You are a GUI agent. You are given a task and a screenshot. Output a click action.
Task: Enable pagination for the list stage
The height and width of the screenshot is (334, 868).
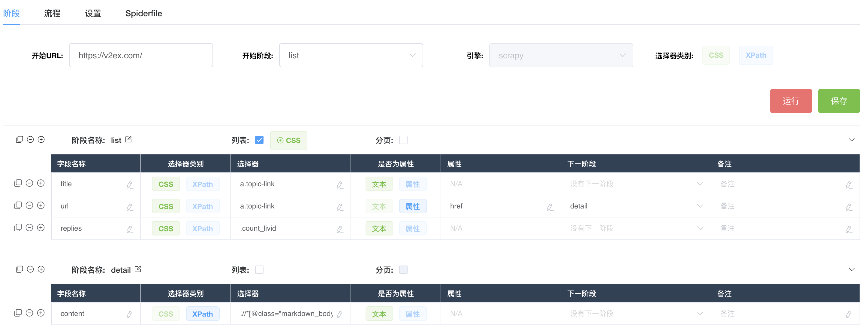[403, 140]
